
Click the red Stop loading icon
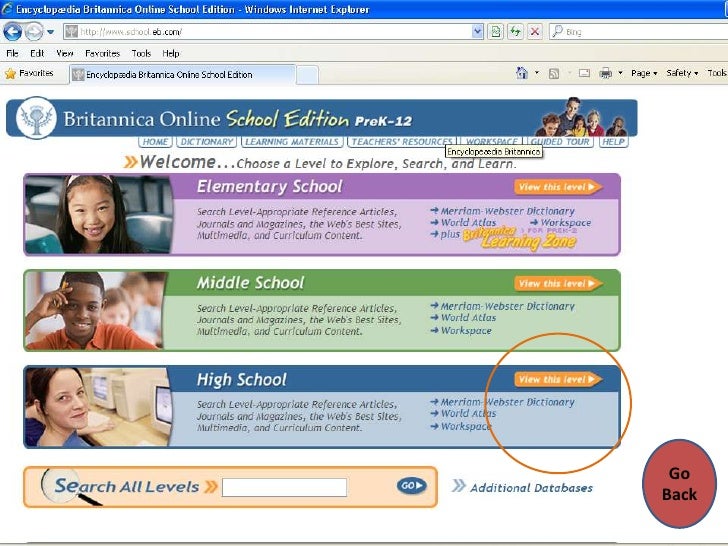(x=535, y=32)
